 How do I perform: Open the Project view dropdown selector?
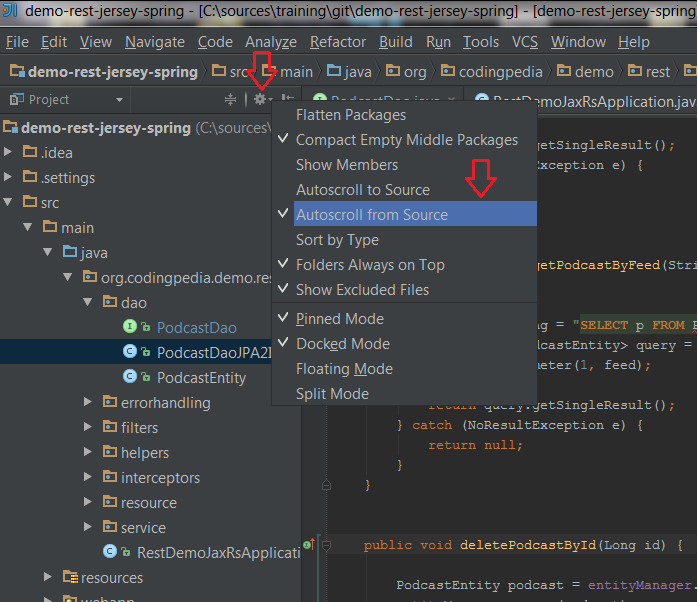[x=119, y=100]
